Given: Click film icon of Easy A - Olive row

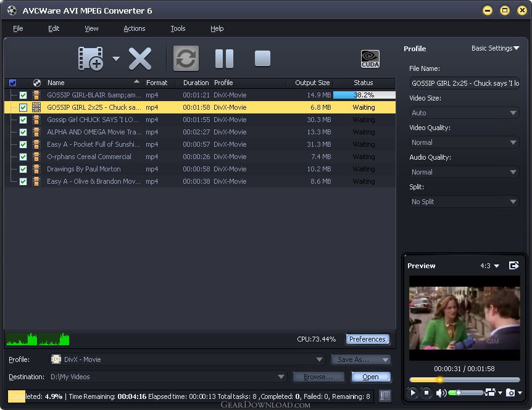Looking at the screenshot, I should tap(36, 181).
